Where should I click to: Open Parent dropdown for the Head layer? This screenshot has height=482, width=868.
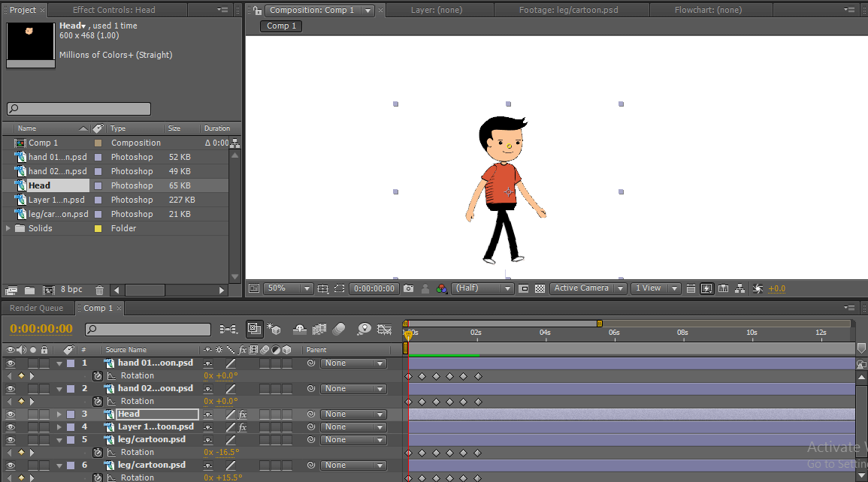[352, 414]
